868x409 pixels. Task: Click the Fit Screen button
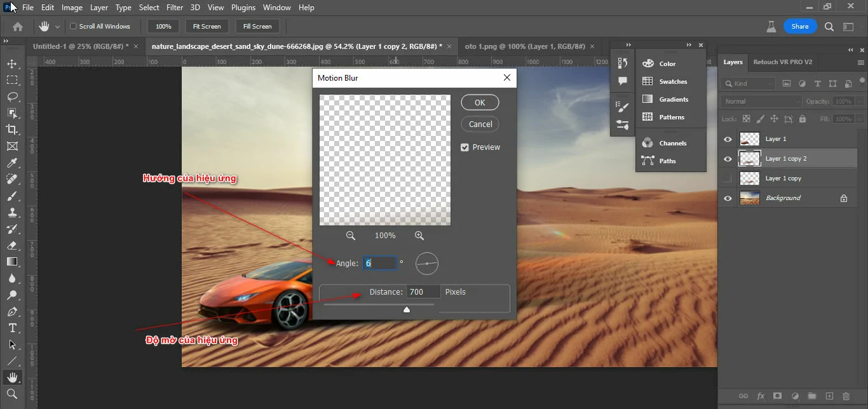click(207, 26)
